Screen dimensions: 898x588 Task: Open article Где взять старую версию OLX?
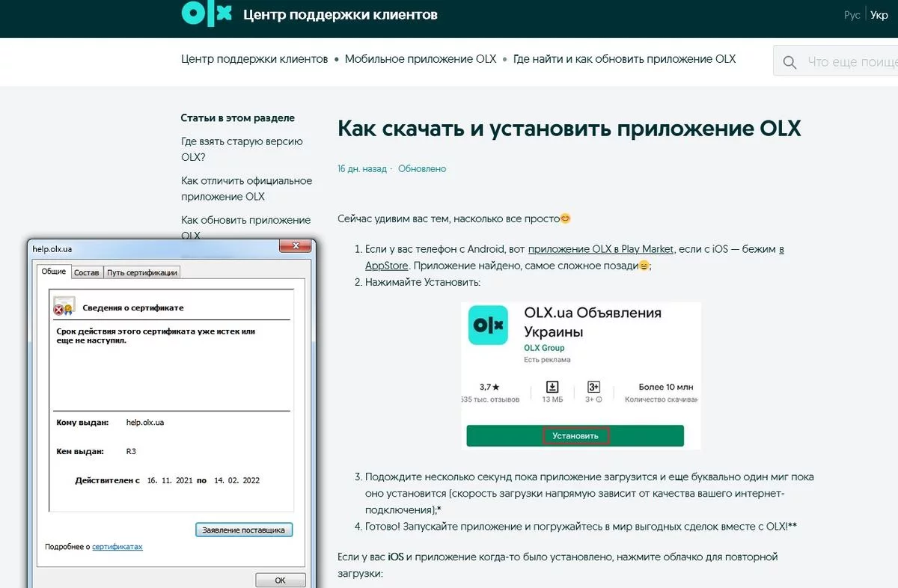242,149
